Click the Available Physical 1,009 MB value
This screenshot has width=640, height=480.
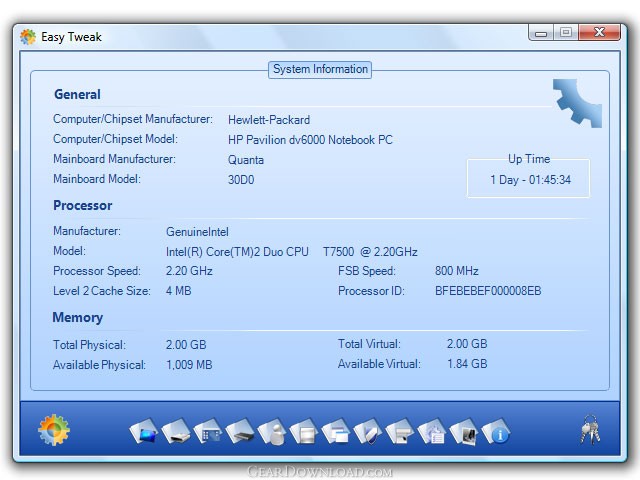189,365
